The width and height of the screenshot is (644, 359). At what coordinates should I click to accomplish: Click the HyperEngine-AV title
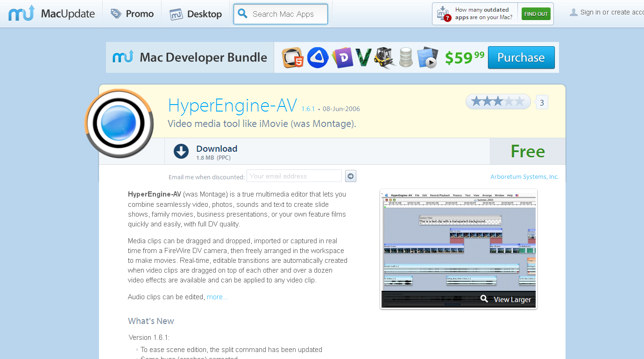click(233, 106)
